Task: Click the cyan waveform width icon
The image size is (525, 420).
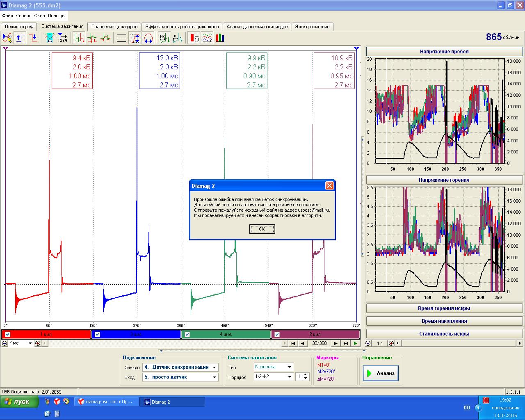Action: coord(50,38)
